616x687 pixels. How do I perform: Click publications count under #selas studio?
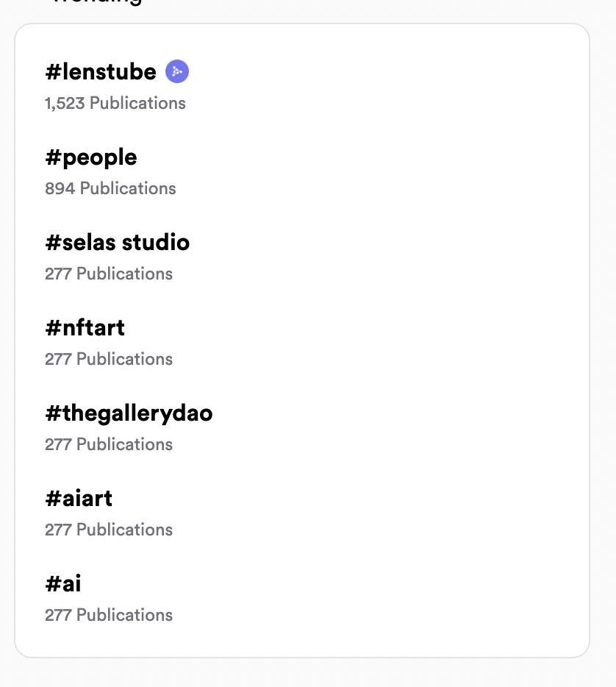pyautogui.click(x=109, y=274)
